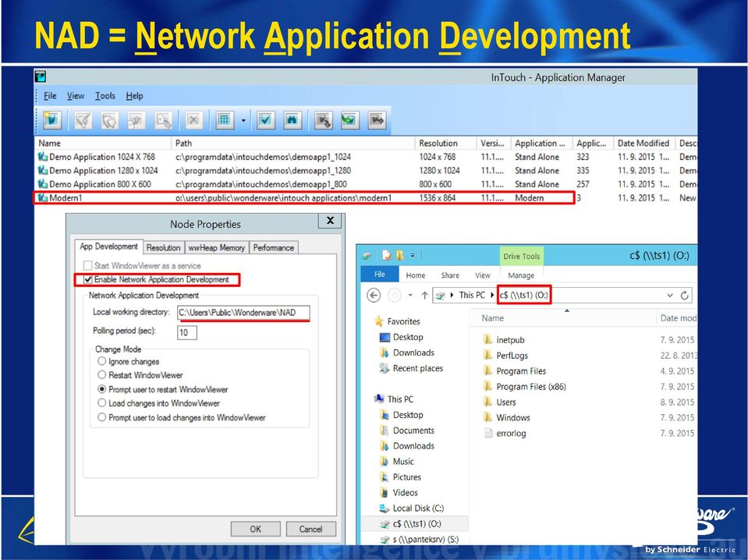
Task: Click the fifth greyed-out document toolbar icon
Action: pos(163,120)
